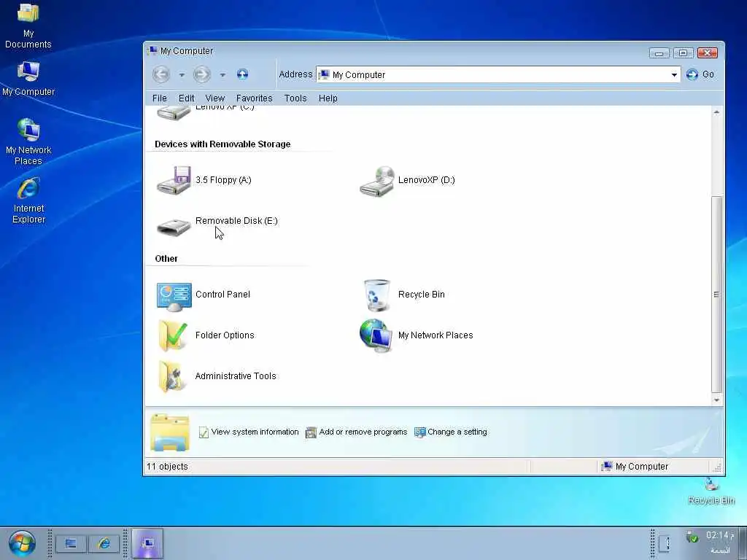Click the 'Other' group header
This screenshot has width=747, height=560.
point(166,259)
